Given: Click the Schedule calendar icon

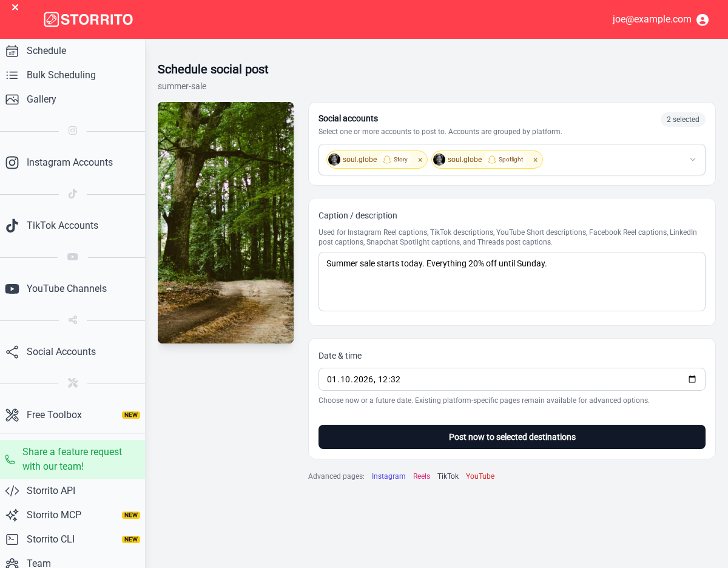Looking at the screenshot, I should coord(12,51).
